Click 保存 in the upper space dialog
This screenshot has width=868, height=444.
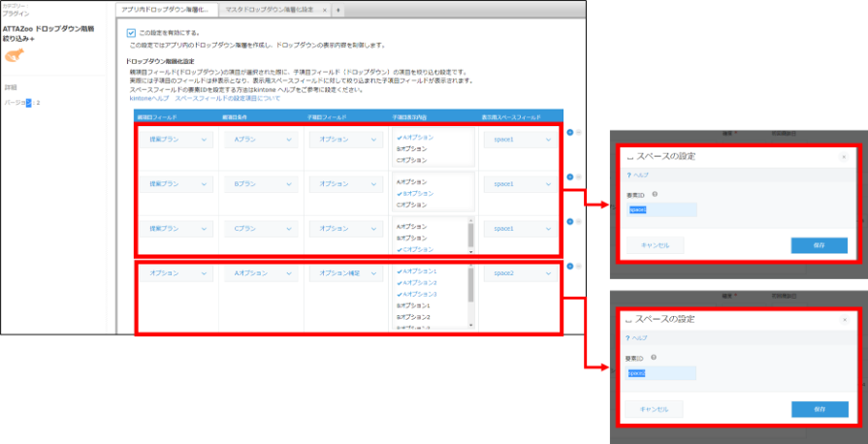[x=819, y=245]
